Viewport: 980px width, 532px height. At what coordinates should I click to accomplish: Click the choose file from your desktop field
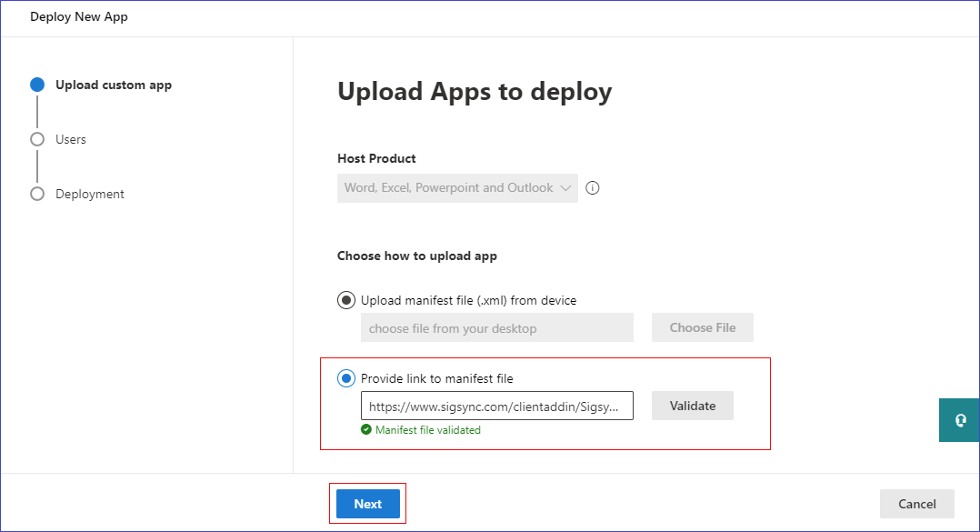(x=496, y=328)
